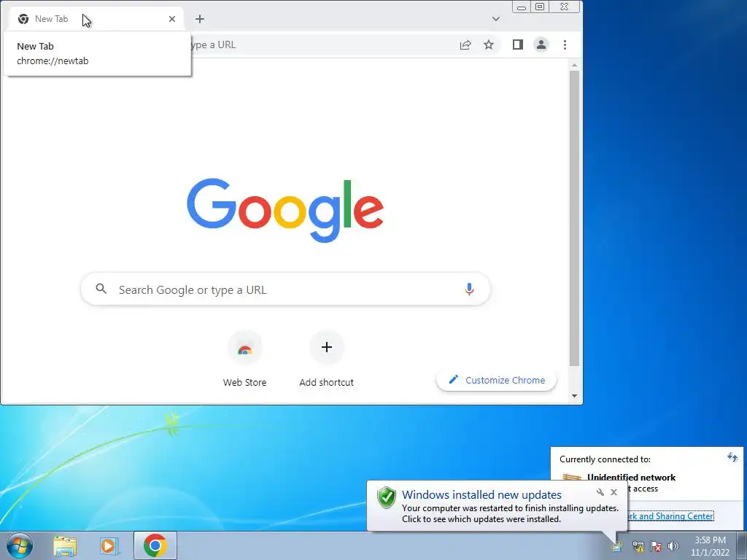The image size is (747, 560).
Task: Focus the Search Google or type a URL box
Action: (x=286, y=289)
